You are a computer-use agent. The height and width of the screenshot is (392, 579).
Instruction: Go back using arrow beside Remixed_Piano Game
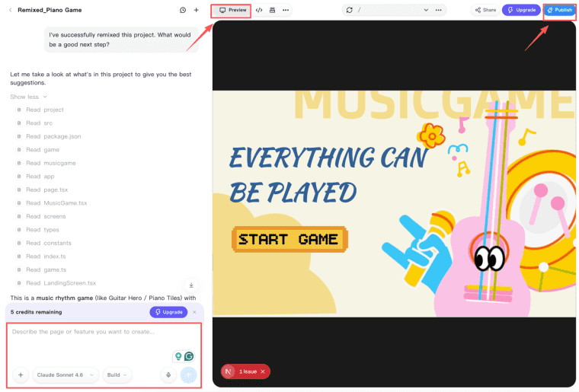pos(11,10)
